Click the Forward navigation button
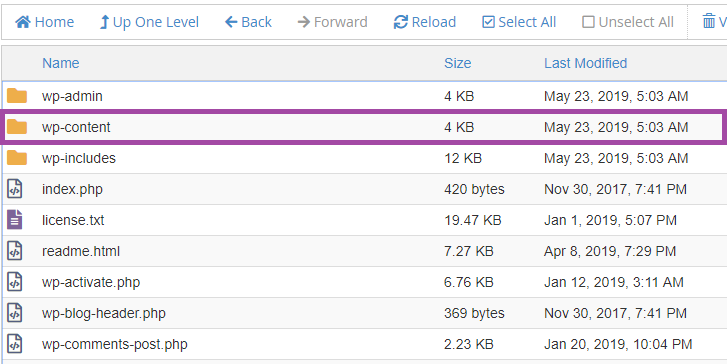Viewport: 727px width, 364px height. pos(332,22)
